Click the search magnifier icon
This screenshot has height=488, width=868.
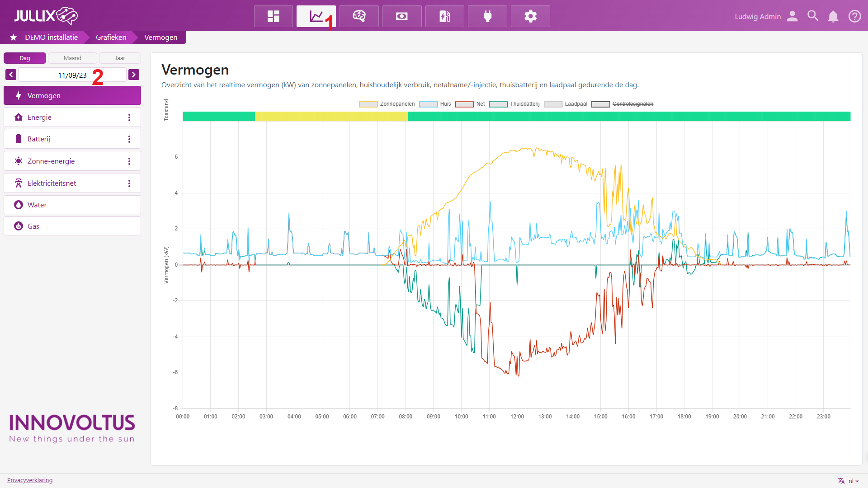click(x=813, y=16)
